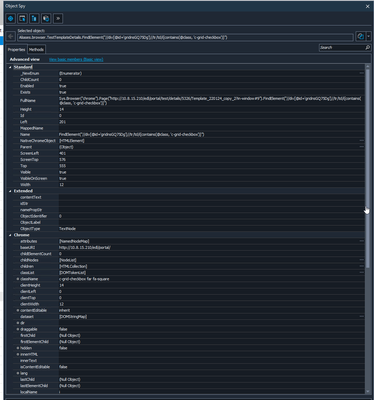Click the fourth toolbar icon with overlapping pages
This screenshot has width=374, height=400.
pos(46,19)
